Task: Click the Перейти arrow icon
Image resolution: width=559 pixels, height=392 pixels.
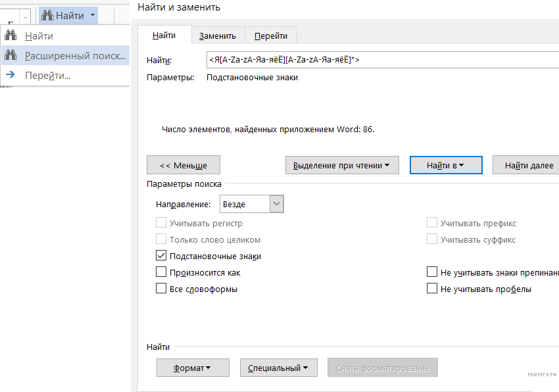Action: (11, 75)
